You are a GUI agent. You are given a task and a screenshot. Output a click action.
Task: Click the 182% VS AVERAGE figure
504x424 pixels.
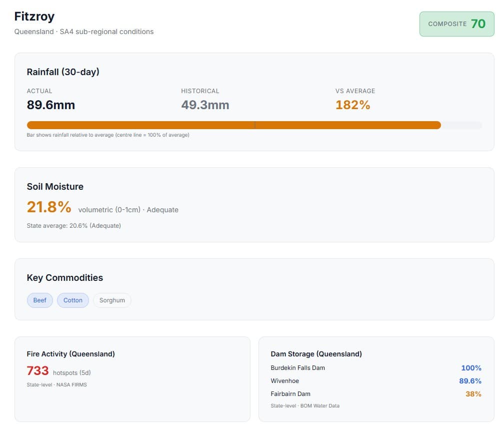(x=352, y=105)
